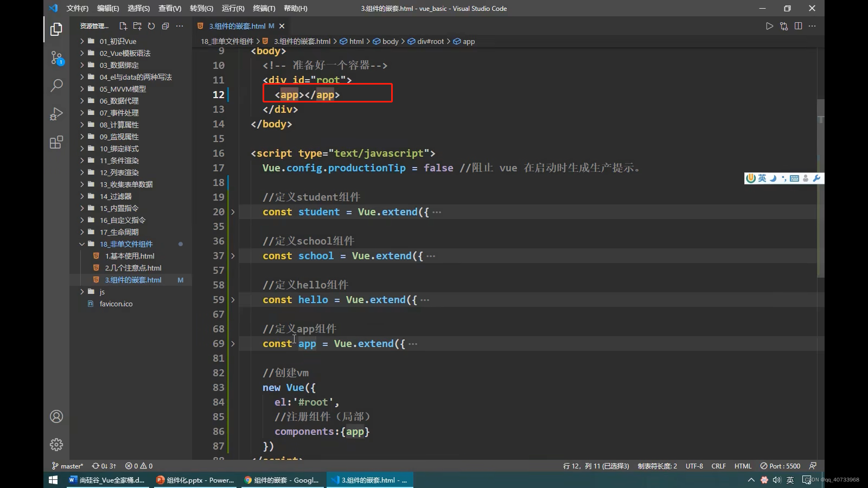This screenshot has height=488, width=868.
Task: Unfold the hello component code at line 59
Action: point(233,300)
